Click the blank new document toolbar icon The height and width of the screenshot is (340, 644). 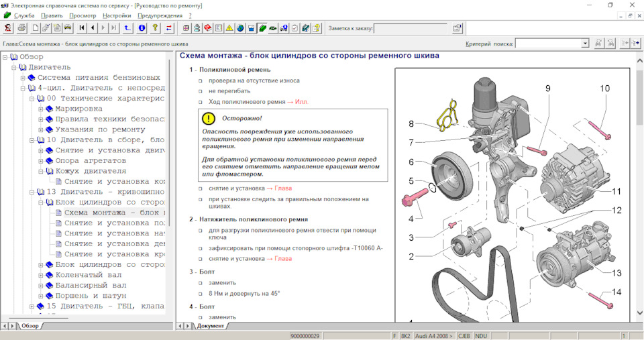[36, 28]
